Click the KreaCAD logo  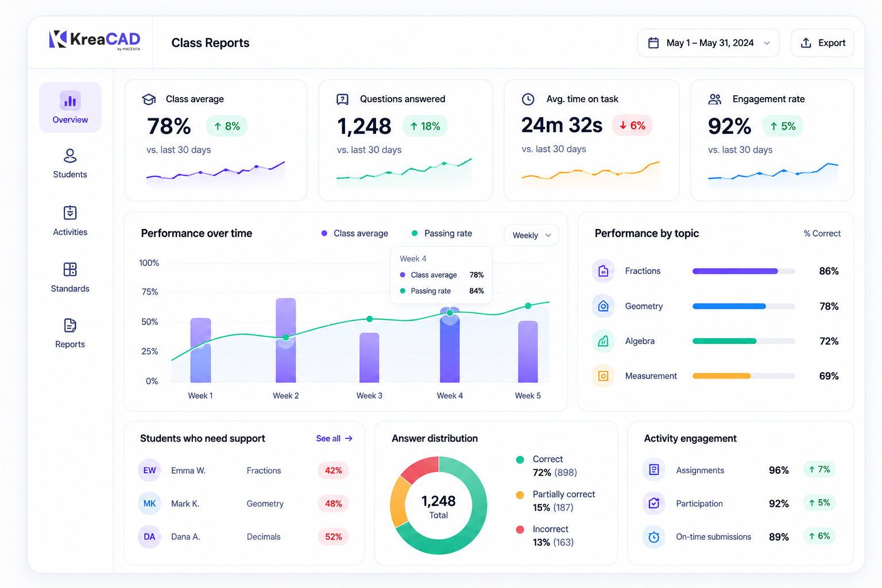click(x=95, y=40)
